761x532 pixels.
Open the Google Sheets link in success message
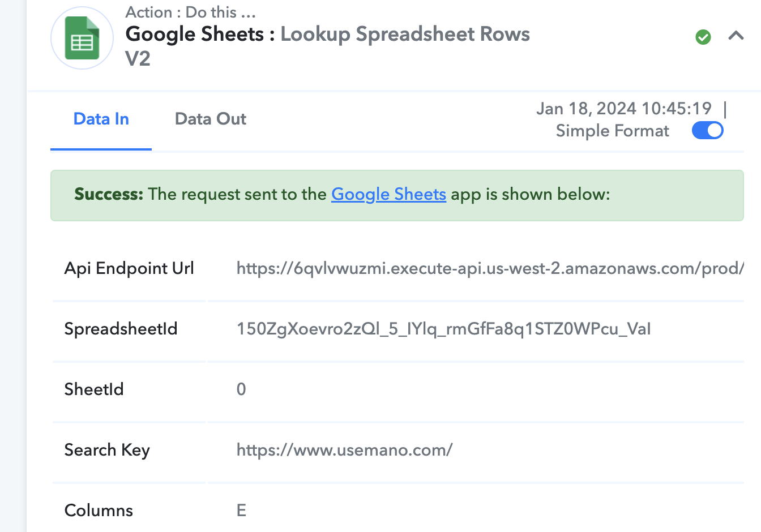[388, 194]
